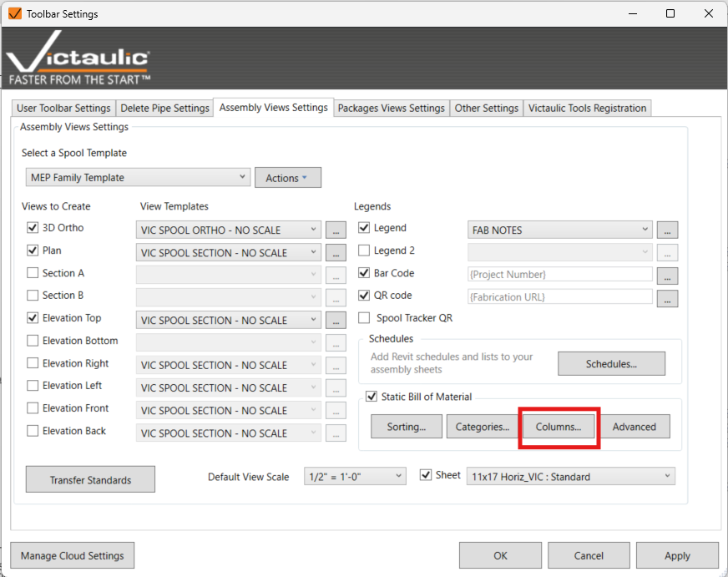The width and height of the screenshot is (728, 577).
Task: Click the browse button beside 3D Ortho template
Action: (x=335, y=230)
